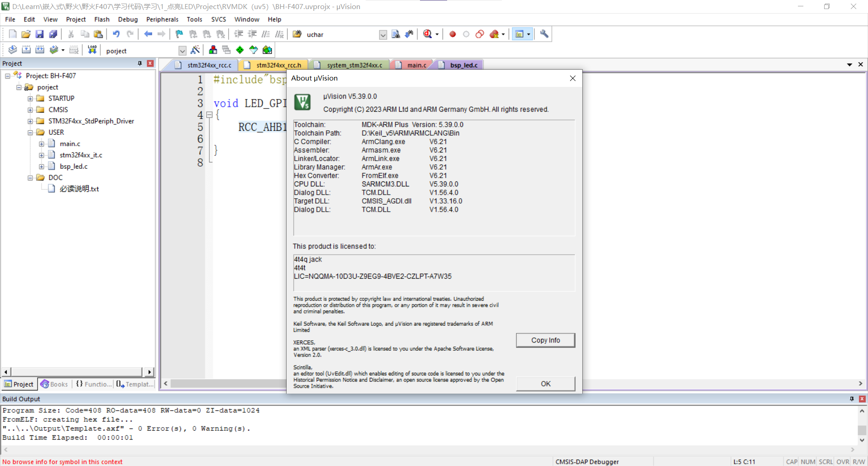This screenshot has height=466, width=868.
Task: Expand STM32F4xx_StdPeriph_Driver group
Action: (30, 121)
